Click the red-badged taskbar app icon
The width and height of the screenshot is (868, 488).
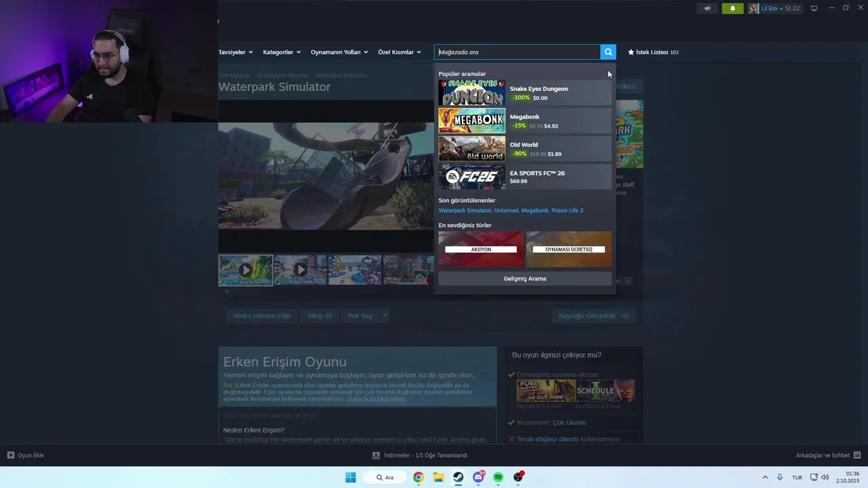[519, 477]
